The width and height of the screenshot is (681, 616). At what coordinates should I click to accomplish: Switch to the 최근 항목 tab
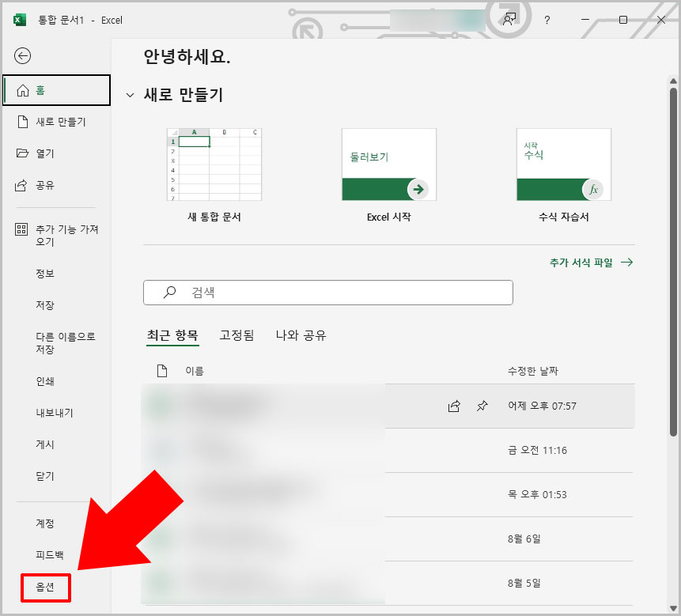pyautogui.click(x=172, y=335)
